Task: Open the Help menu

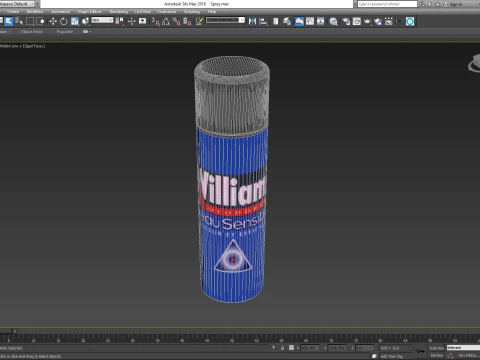Action: [x=212, y=12]
